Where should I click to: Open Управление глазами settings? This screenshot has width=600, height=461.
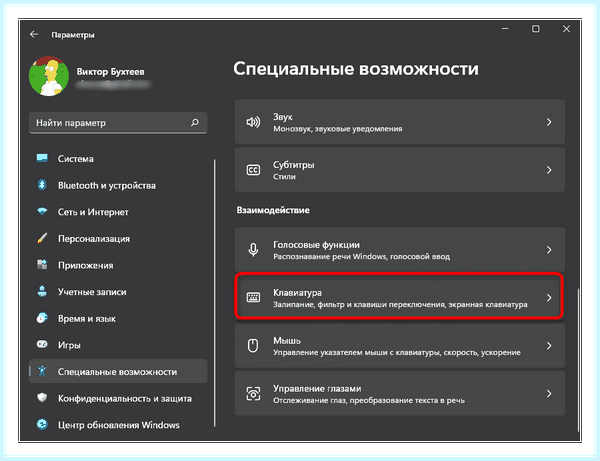pos(399,393)
